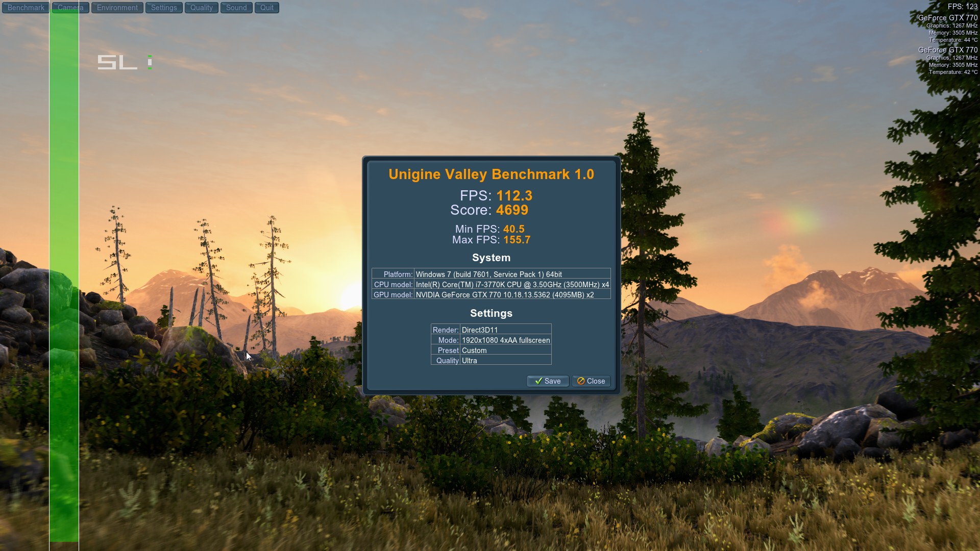Click the Environment tab
This screenshot has height=551, width=980.
[x=116, y=8]
